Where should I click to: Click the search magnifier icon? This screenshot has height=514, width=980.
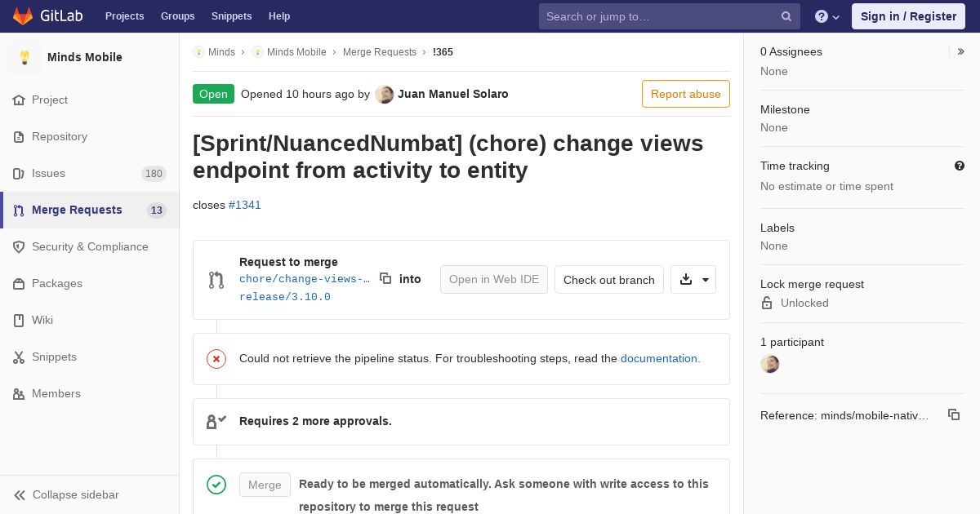pyautogui.click(x=786, y=16)
